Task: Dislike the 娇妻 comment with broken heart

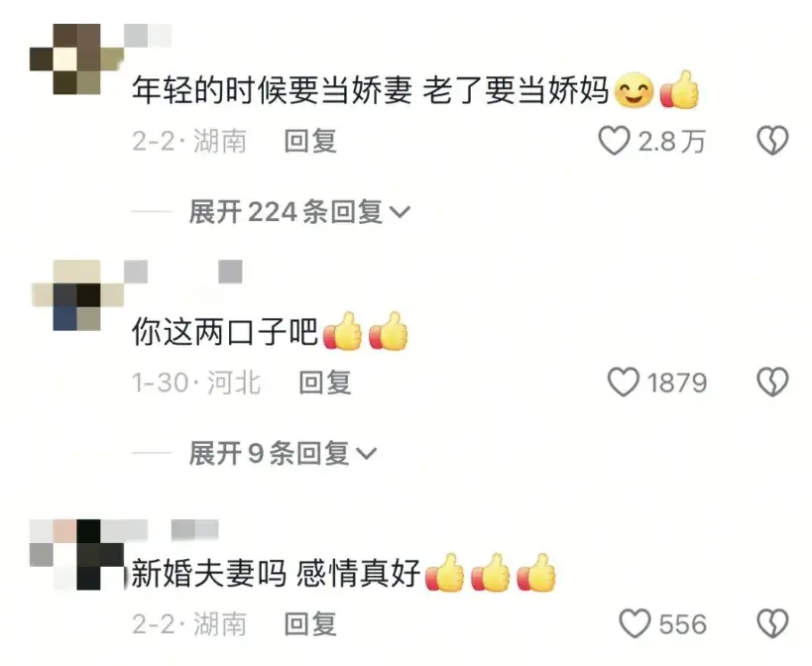Action: click(x=772, y=141)
